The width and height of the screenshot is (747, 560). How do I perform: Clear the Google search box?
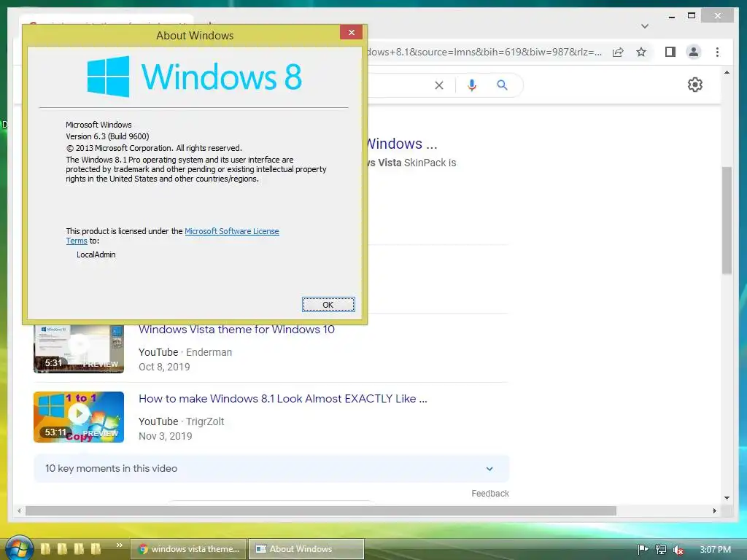pyautogui.click(x=438, y=85)
